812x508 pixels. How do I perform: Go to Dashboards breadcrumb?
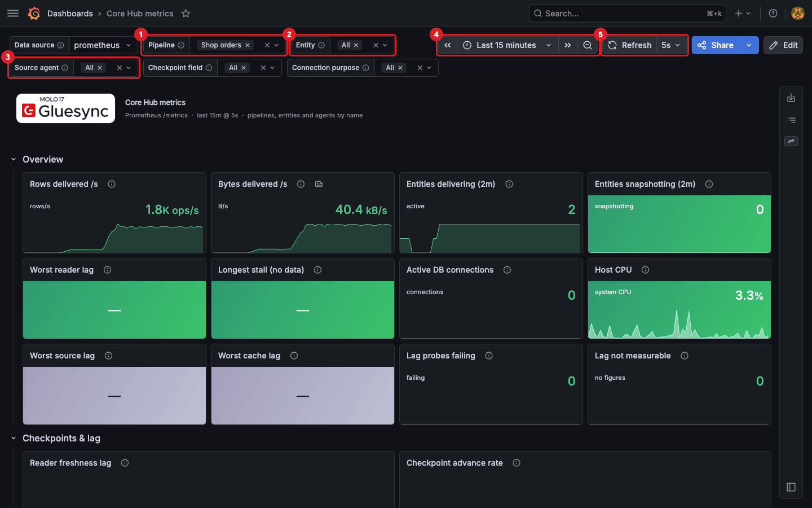coord(70,14)
